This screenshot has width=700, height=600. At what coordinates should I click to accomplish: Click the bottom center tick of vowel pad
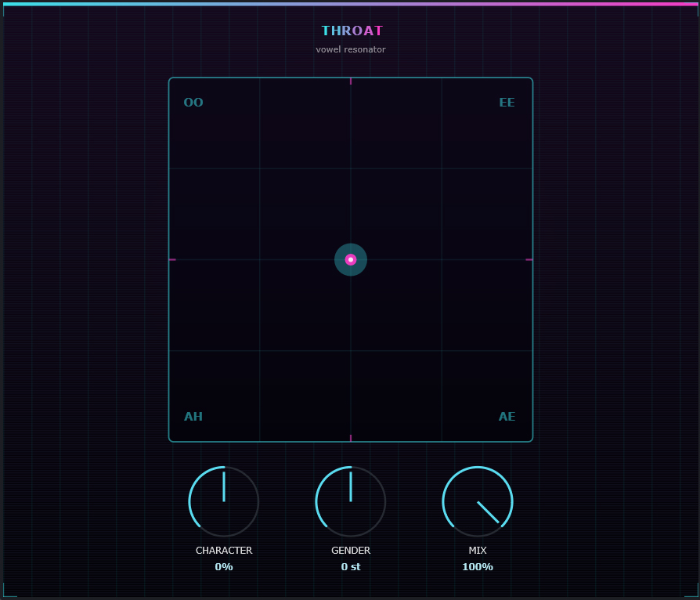351,439
